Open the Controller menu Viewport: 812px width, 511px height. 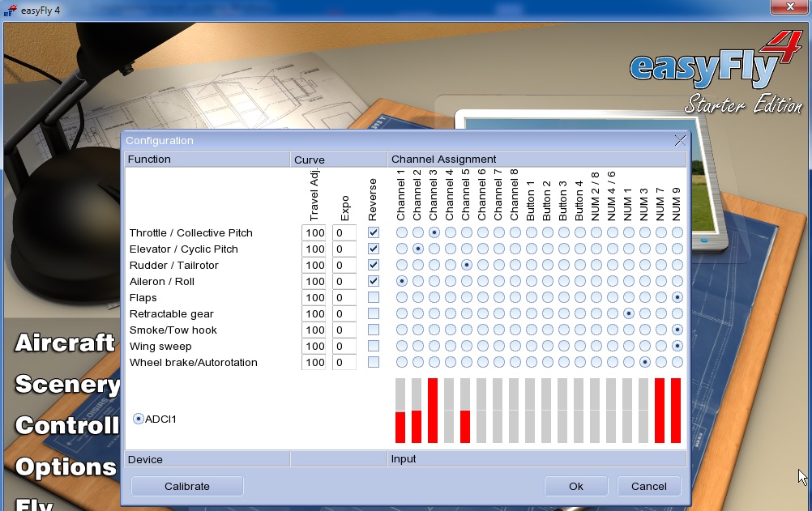pos(67,426)
